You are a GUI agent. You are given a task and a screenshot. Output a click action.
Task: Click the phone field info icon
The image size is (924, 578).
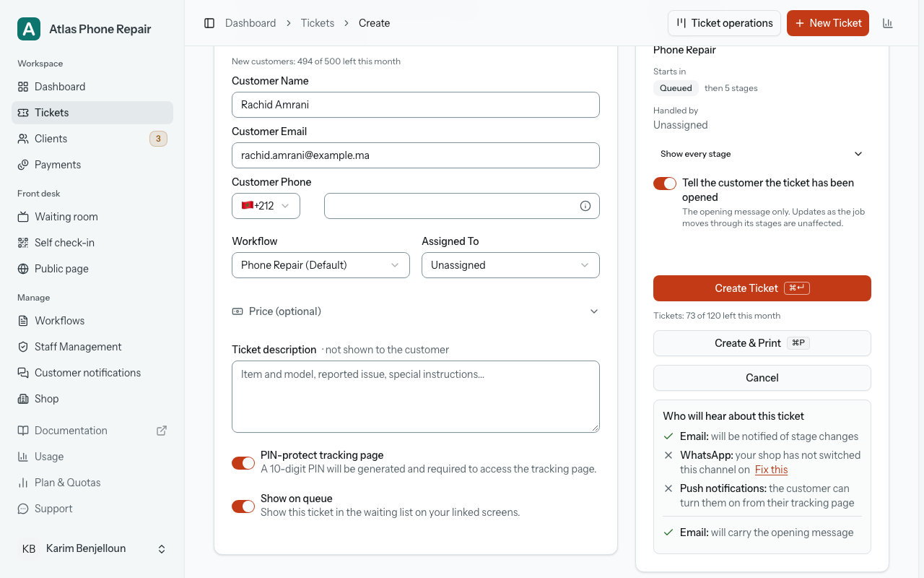tap(585, 206)
